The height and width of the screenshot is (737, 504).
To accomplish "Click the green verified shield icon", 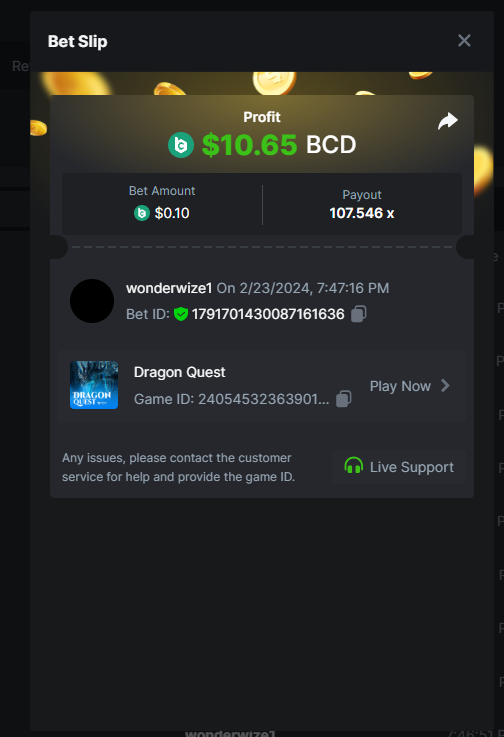I will (x=181, y=314).
